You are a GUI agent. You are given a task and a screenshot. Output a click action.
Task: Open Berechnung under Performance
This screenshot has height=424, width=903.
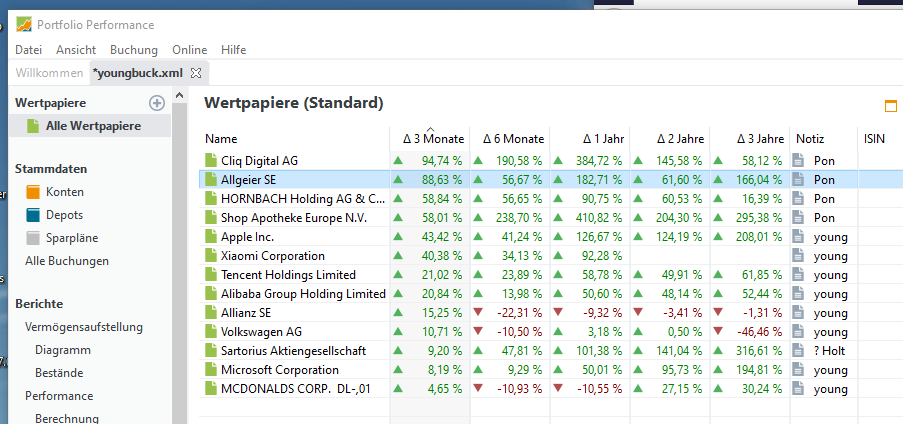point(67,419)
